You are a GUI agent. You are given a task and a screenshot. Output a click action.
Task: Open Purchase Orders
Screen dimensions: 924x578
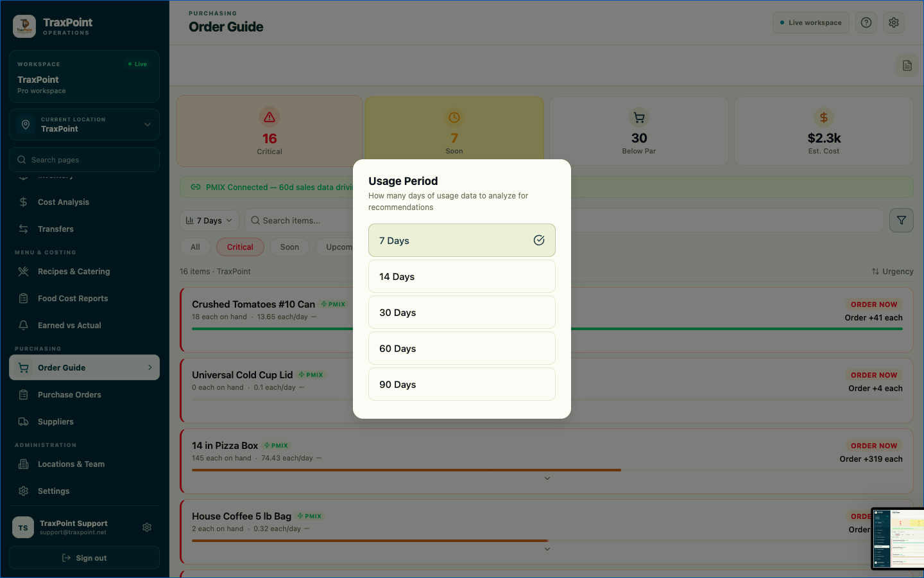coord(84,395)
